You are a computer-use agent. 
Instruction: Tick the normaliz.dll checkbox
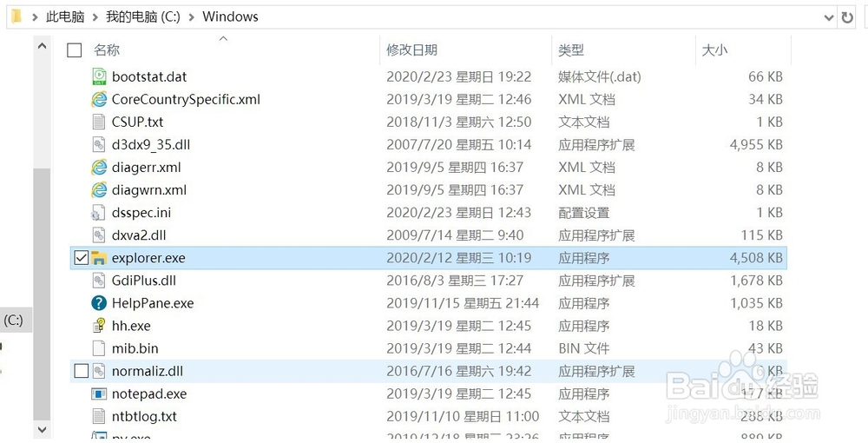point(81,371)
